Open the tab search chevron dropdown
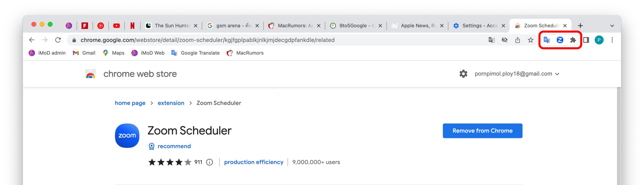This screenshot has width=644, height=185. pyautogui.click(x=612, y=26)
